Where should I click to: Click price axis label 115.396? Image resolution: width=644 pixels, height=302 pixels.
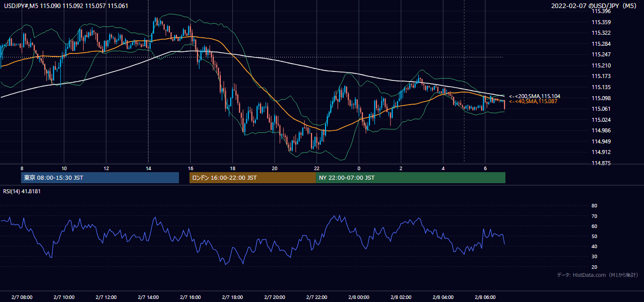click(x=601, y=11)
